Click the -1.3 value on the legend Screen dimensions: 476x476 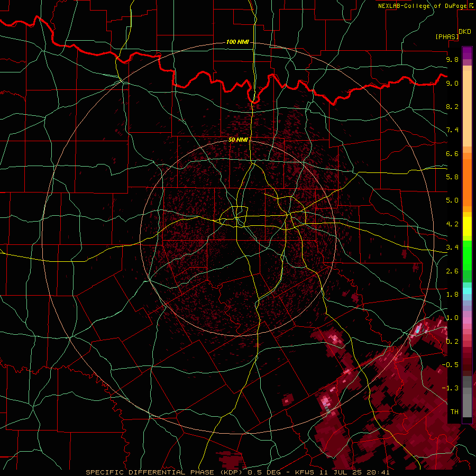pos(450,388)
